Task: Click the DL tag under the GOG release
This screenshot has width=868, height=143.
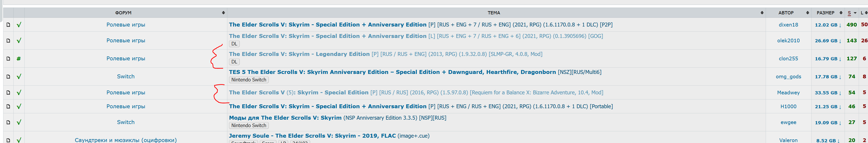Action: (x=234, y=44)
